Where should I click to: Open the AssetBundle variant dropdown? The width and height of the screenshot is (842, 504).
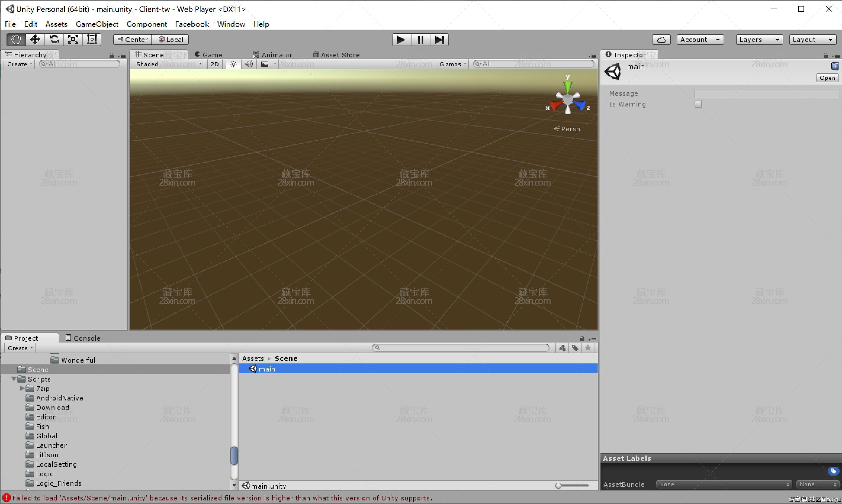[x=817, y=484]
